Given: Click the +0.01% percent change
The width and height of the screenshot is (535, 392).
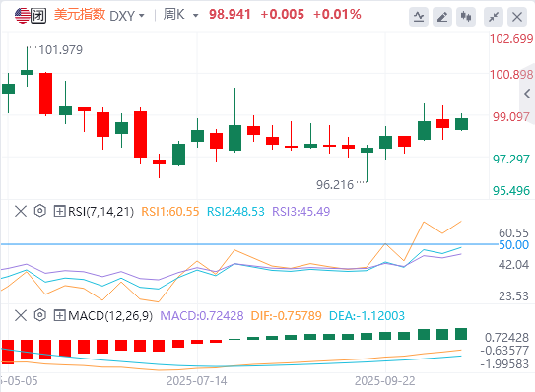Looking at the screenshot, I should click(x=337, y=15).
